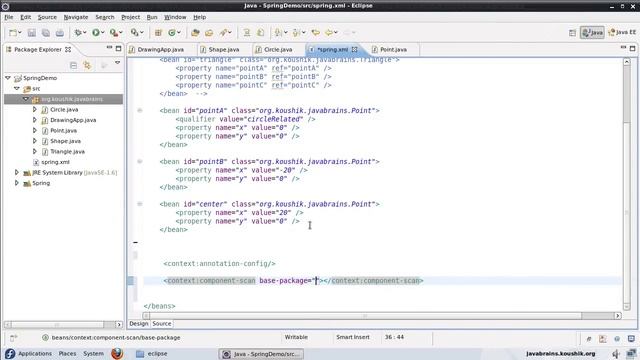
Task: Switch to the Design tab of XML editor
Action: (138, 324)
